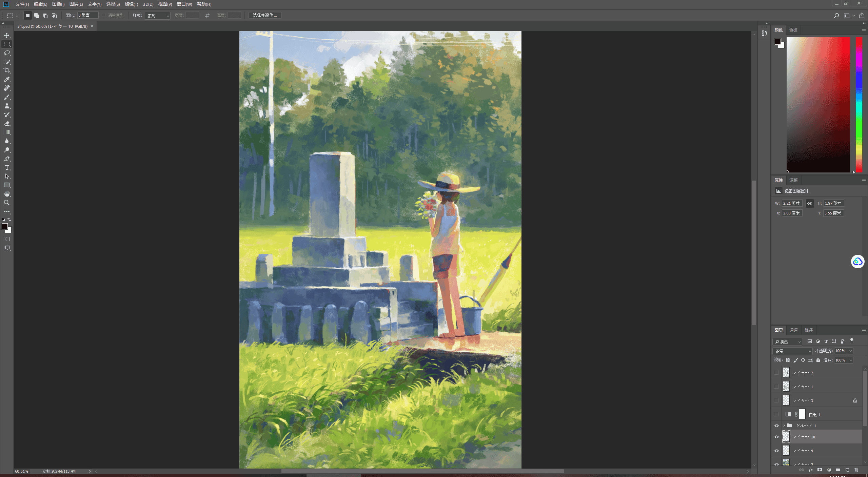Click the 羽化 feather input field
The image size is (868, 477).
[88, 15]
